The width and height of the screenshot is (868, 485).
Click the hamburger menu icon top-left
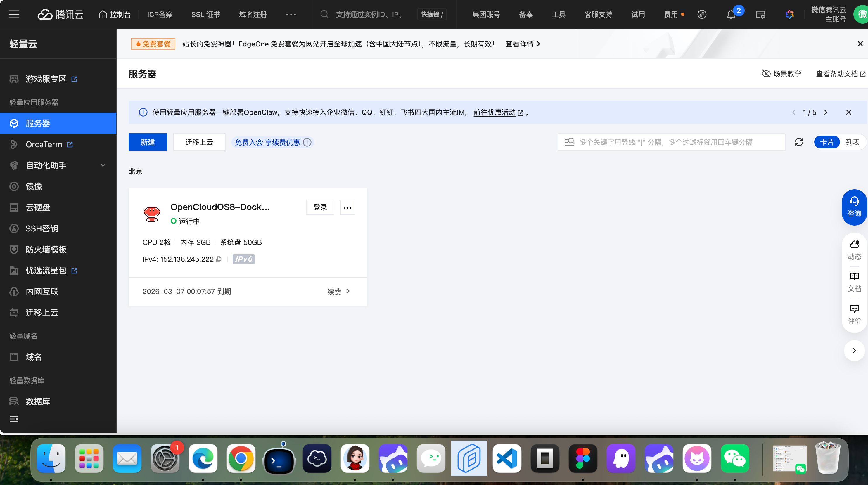tap(14, 15)
